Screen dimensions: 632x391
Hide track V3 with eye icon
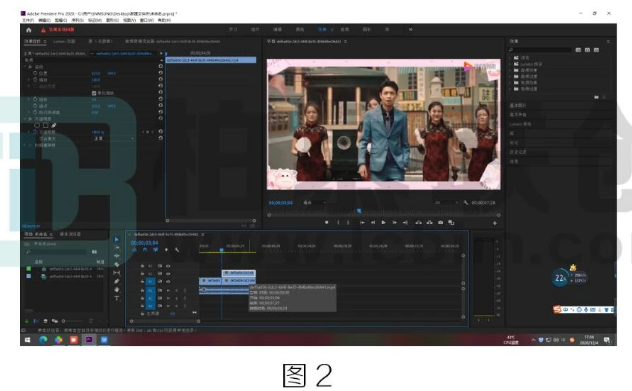click(x=168, y=266)
